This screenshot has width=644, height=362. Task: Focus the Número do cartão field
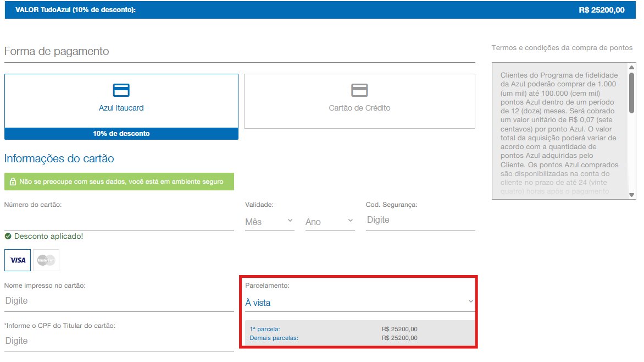pyautogui.click(x=119, y=221)
